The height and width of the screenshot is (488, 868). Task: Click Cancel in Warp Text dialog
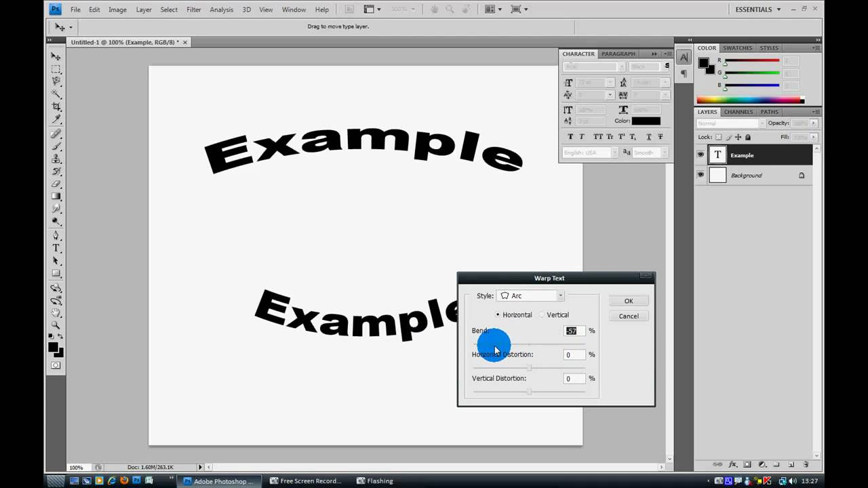(x=629, y=316)
